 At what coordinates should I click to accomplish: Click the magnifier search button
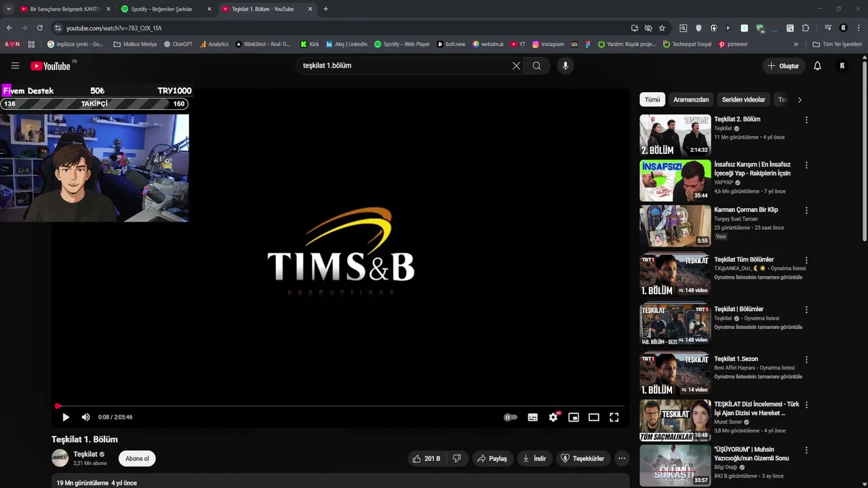pos(536,66)
